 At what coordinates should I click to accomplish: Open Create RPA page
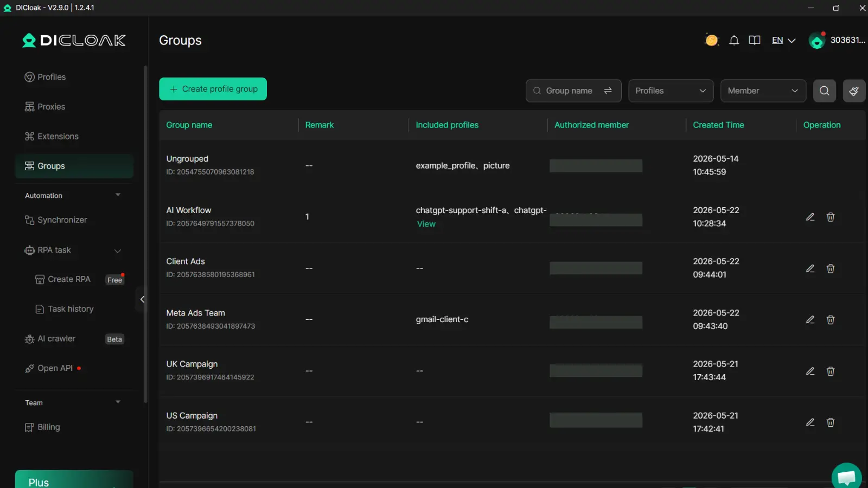[69, 279]
